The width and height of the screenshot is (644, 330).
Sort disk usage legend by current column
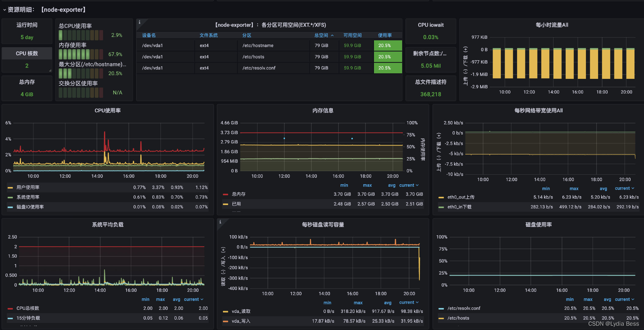(624, 299)
